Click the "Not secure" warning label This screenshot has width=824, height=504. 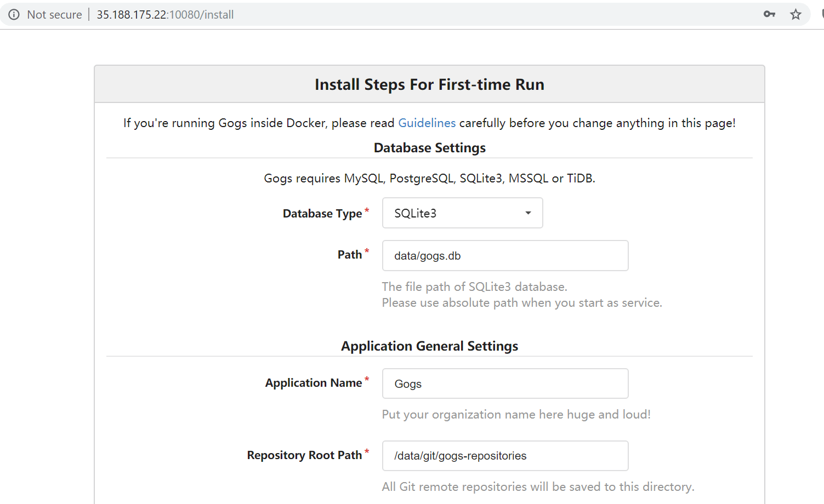[54, 15]
